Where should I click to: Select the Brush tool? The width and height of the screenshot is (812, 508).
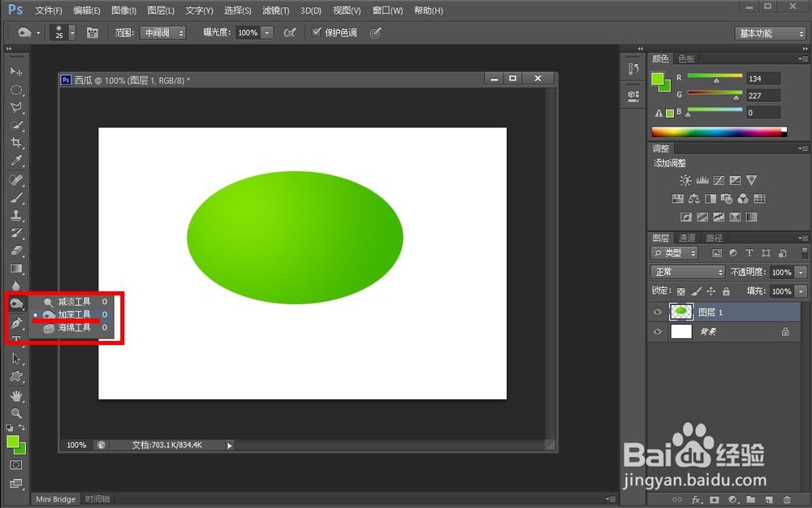point(16,198)
